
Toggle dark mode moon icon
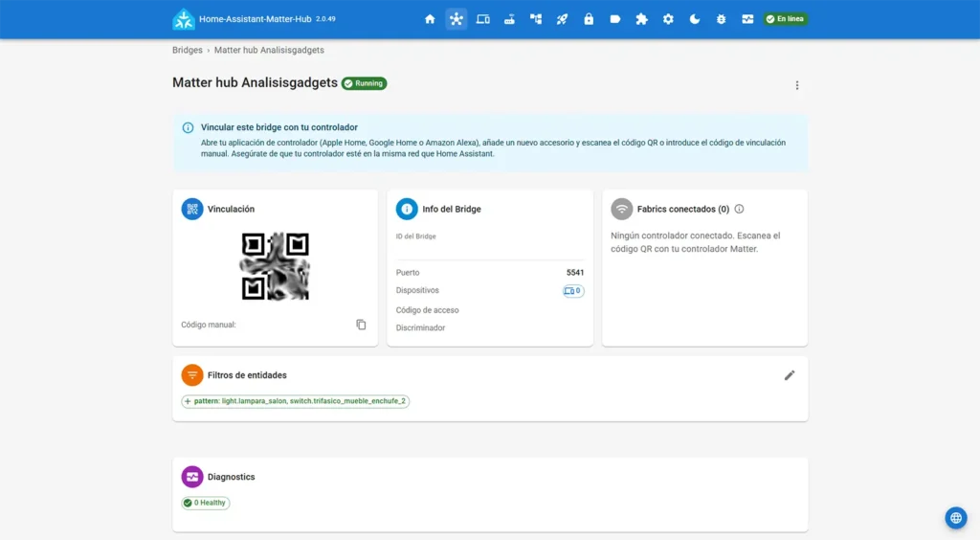[x=695, y=19]
